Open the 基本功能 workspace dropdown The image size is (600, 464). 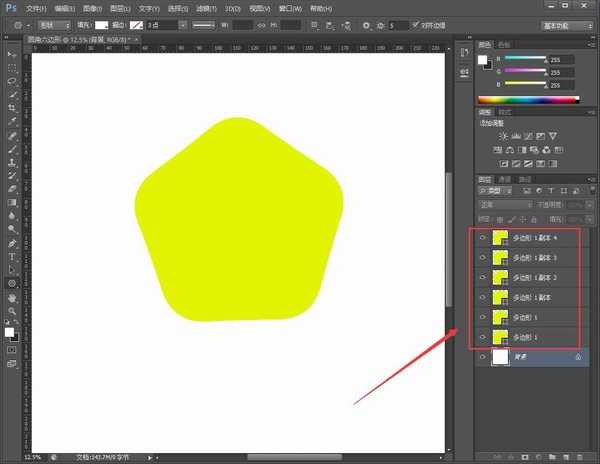coord(562,24)
